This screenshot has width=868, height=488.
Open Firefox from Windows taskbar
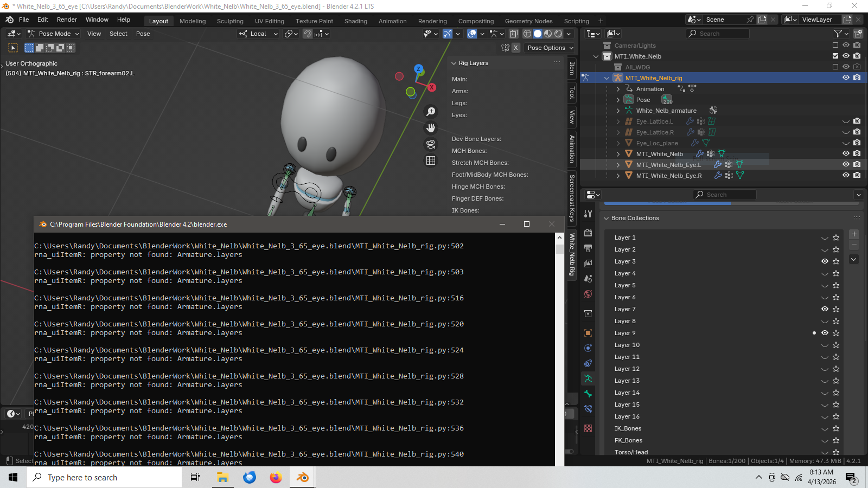276,478
